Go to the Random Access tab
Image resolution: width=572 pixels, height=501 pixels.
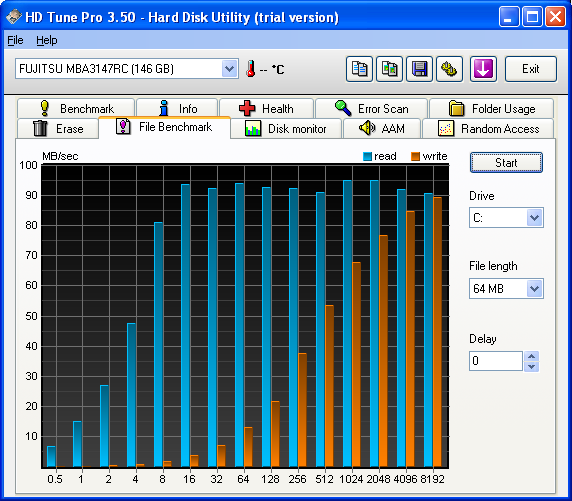488,128
